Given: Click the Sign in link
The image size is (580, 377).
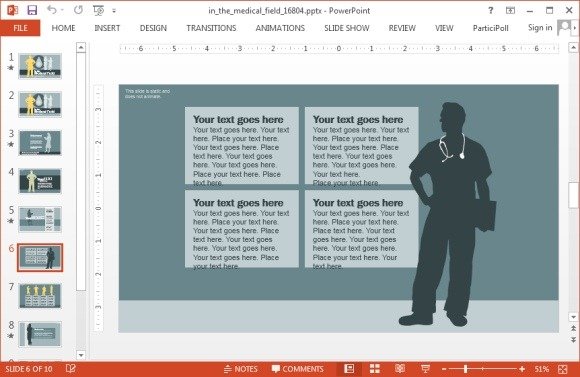Looking at the screenshot, I should coord(540,28).
